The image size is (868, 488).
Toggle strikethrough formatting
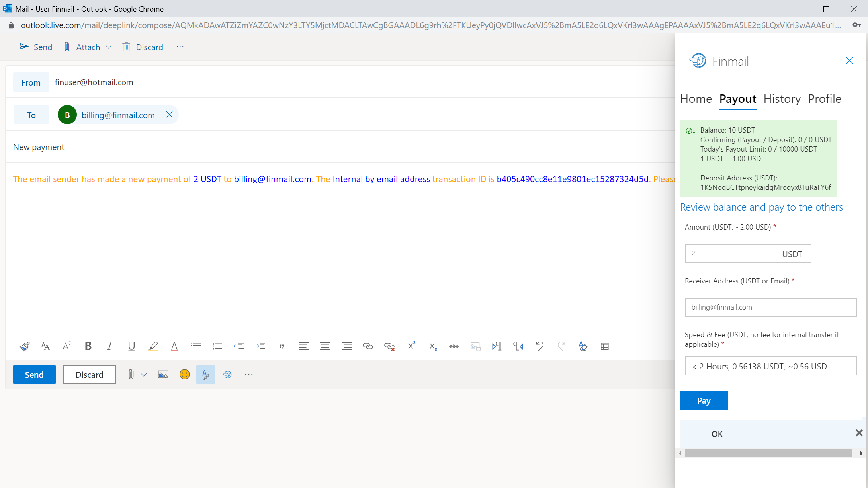pos(454,346)
